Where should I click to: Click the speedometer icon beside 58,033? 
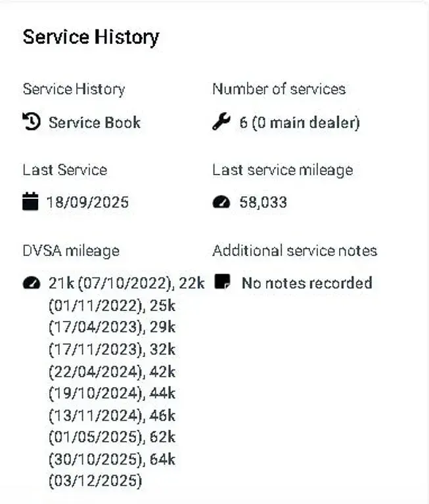click(221, 203)
